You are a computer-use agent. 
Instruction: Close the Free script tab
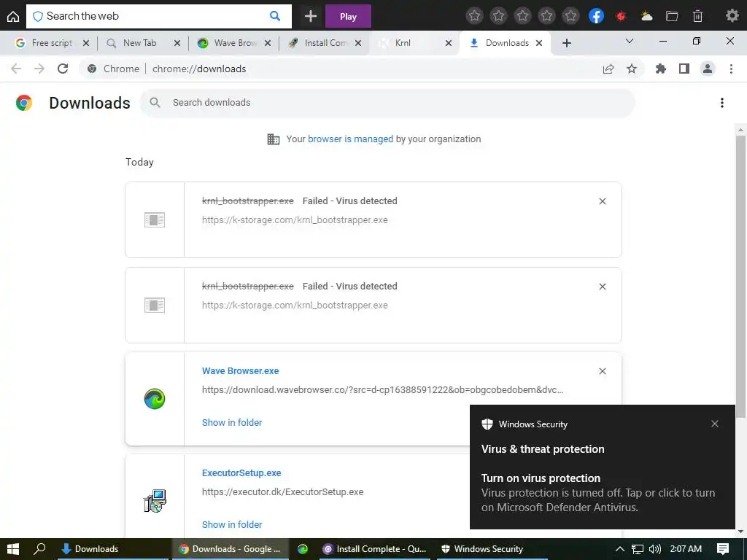point(86,43)
